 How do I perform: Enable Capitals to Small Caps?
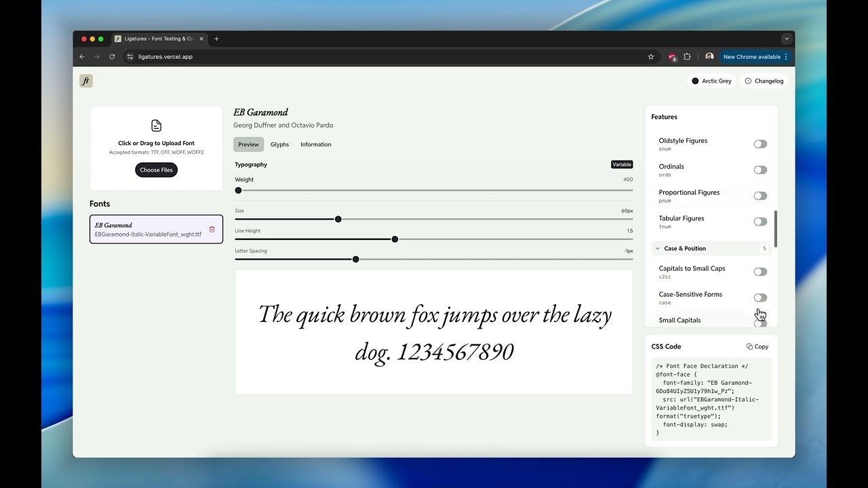click(760, 271)
